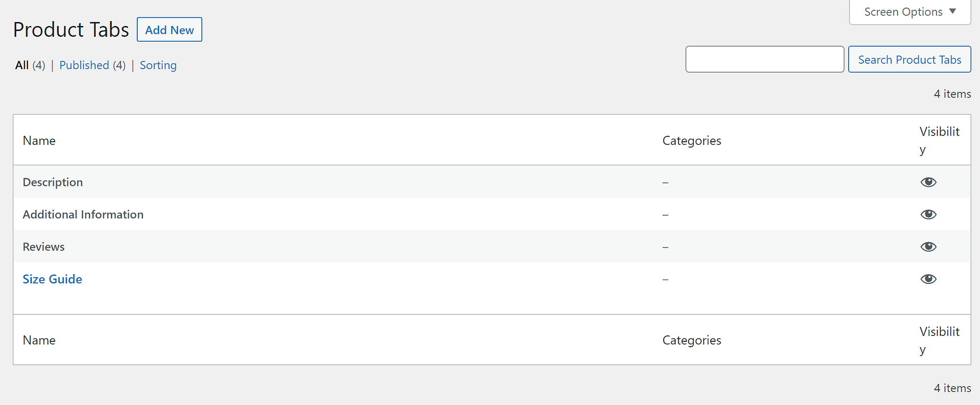Edit the Size Guide tab
The image size is (980, 405).
pyautogui.click(x=52, y=278)
